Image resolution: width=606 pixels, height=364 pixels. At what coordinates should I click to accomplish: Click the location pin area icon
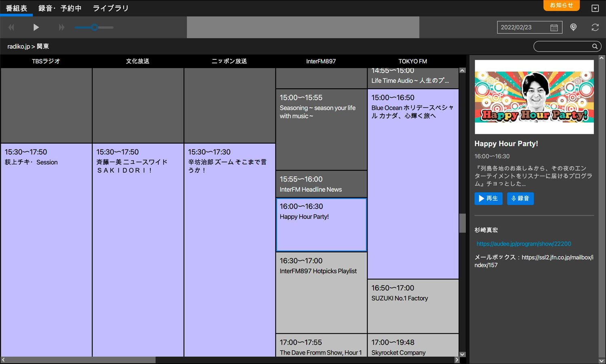click(573, 27)
